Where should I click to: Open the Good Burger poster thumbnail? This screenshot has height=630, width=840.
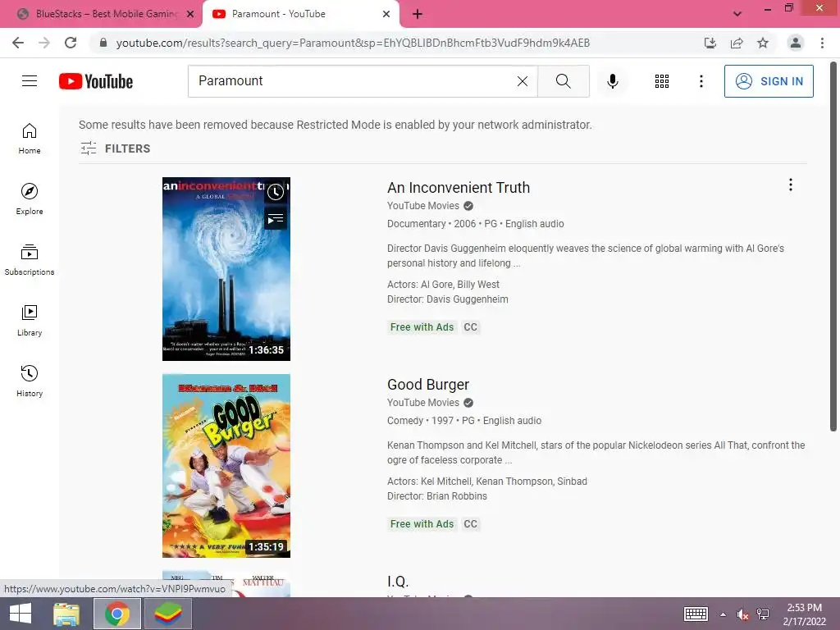(x=226, y=466)
